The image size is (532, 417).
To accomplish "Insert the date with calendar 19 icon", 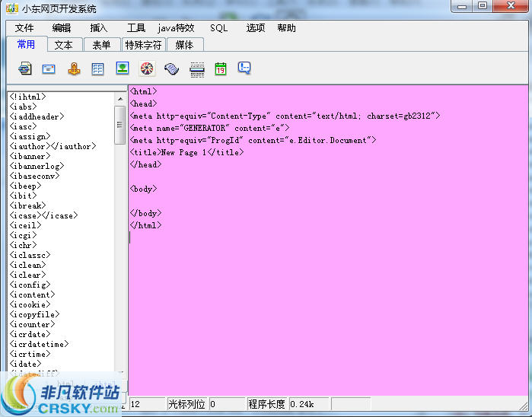I will pos(221,69).
